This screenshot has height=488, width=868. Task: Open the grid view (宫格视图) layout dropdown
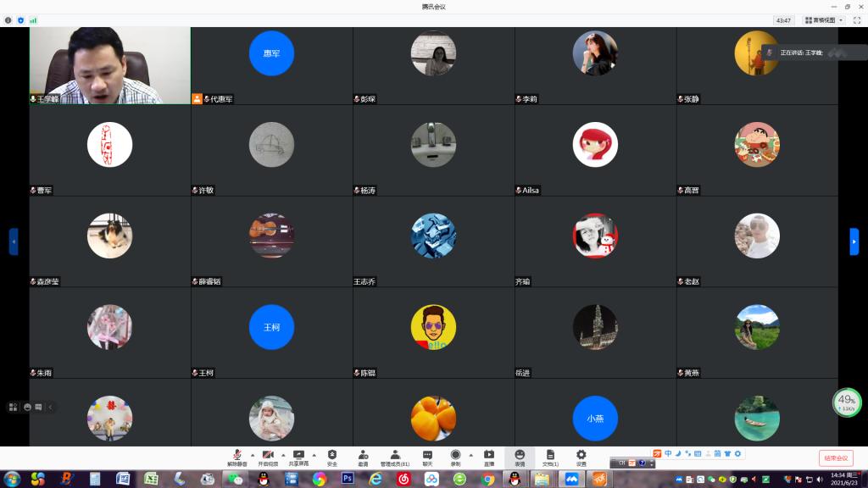tap(824, 19)
